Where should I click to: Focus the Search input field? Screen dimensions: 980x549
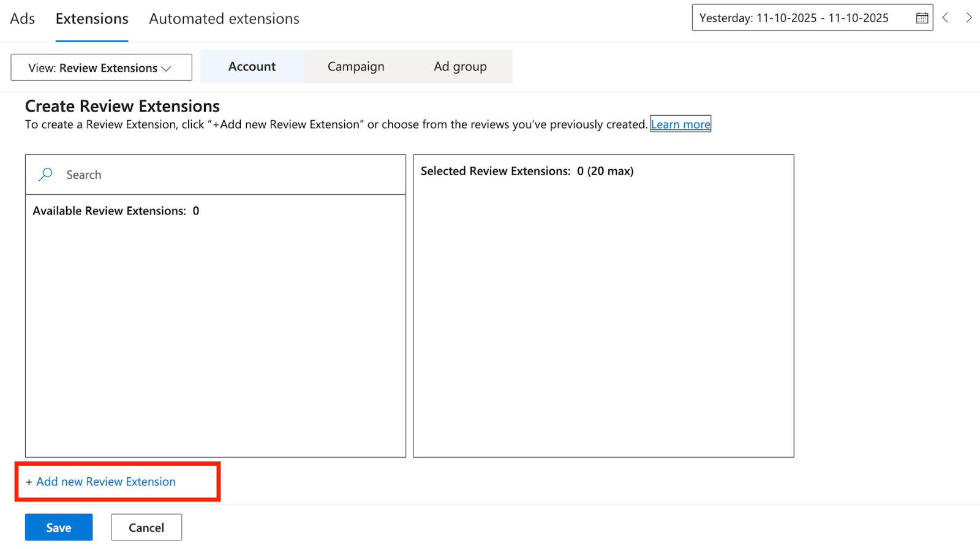[x=227, y=175]
